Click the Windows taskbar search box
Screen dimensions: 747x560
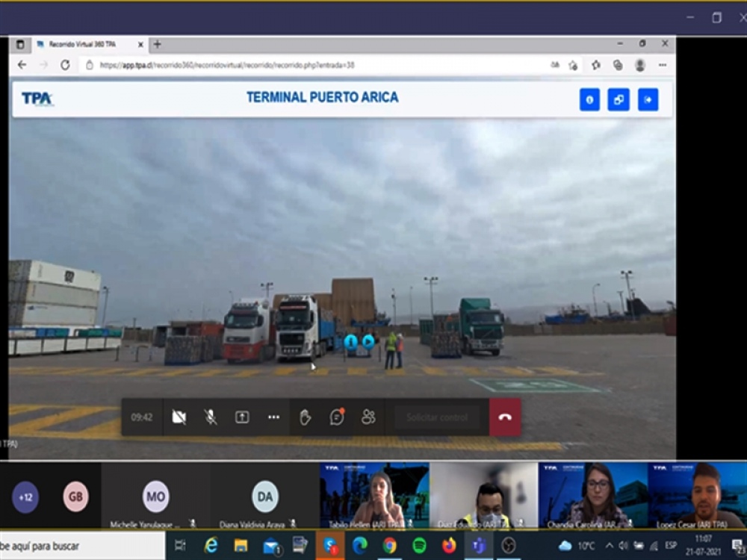point(82,546)
